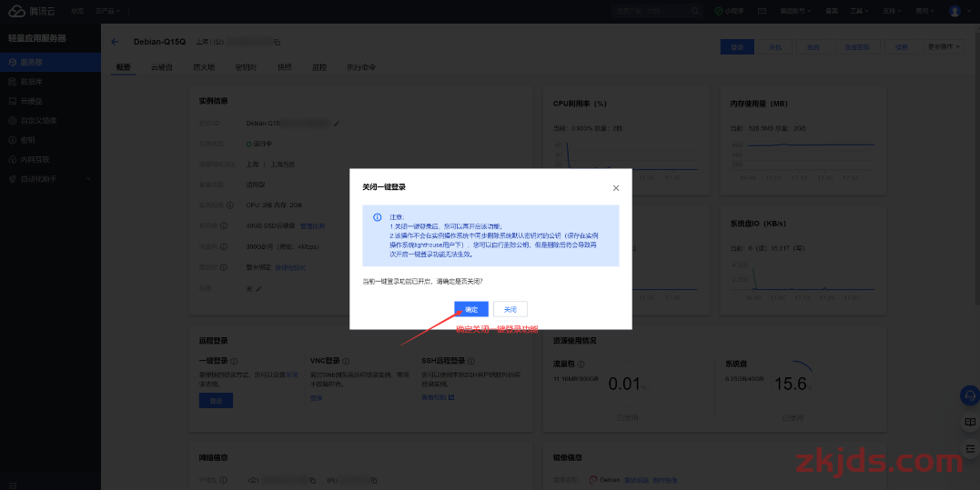Expand the 云产品 dropdown
980x490 pixels.
point(107,11)
